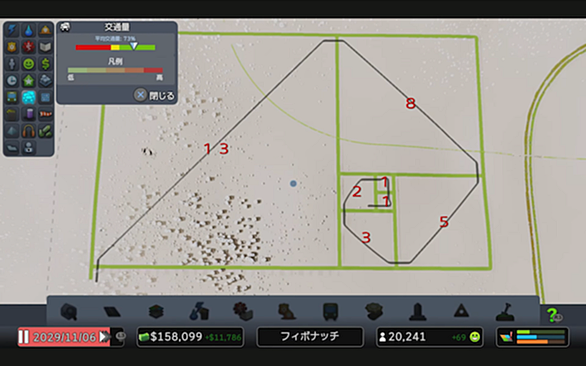Open the triangle unique buildings menu
The width and height of the screenshot is (586, 366).
461,312
